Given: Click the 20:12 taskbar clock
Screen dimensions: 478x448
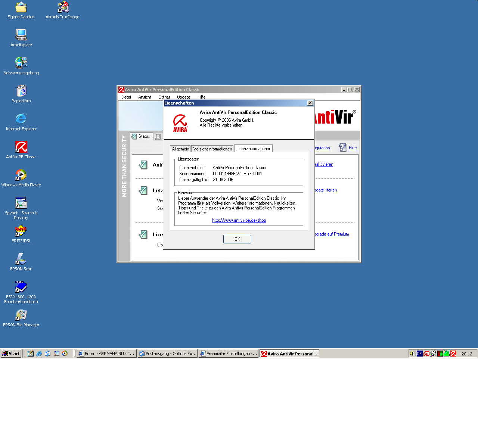Looking at the screenshot, I should (x=467, y=354).
